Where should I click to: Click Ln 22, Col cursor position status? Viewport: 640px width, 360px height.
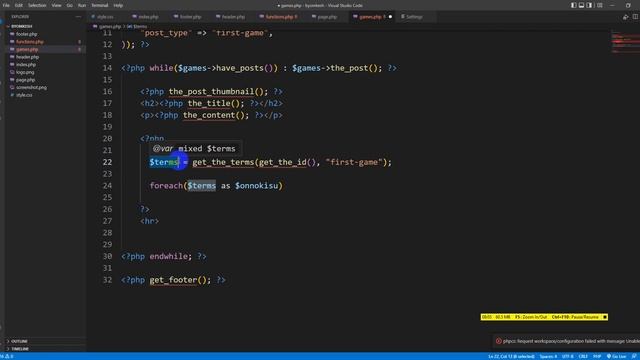pos(511,356)
